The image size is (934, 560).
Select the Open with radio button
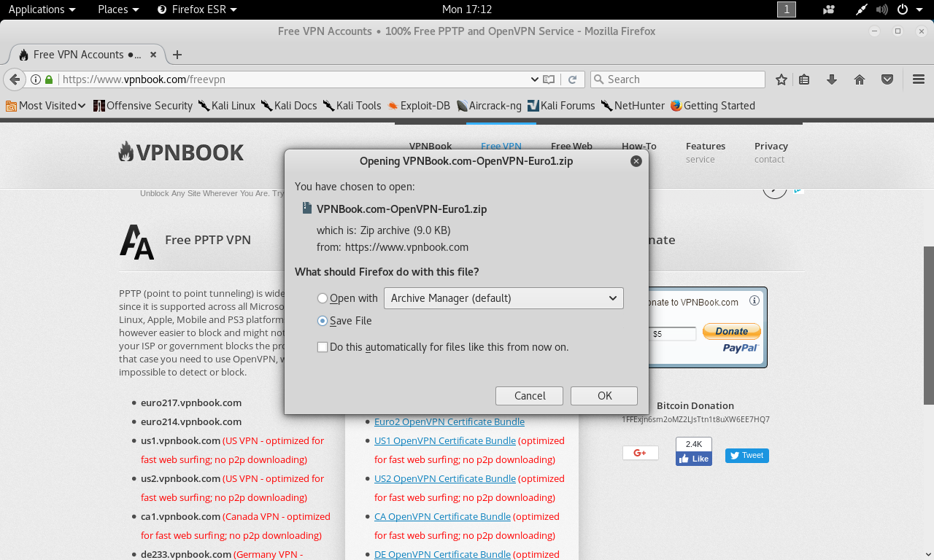(x=323, y=298)
